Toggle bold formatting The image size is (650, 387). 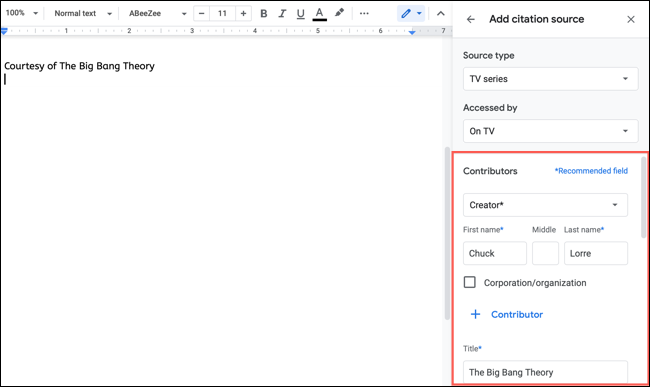[x=263, y=13]
